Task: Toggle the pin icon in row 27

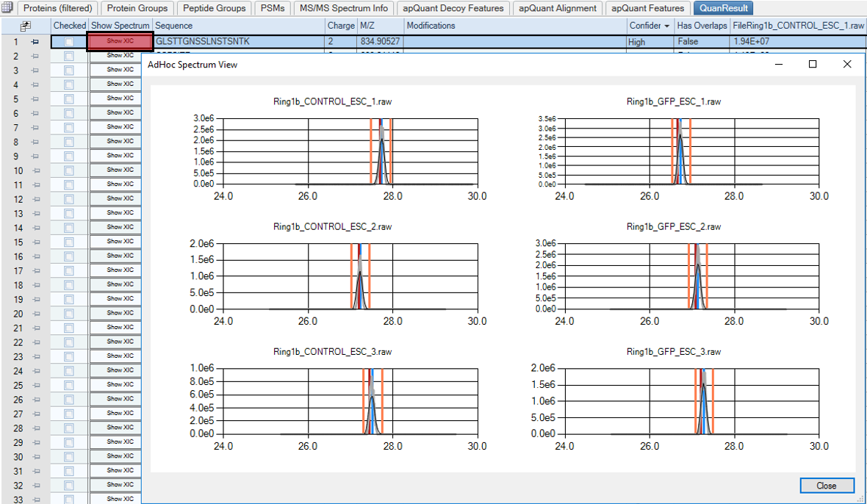Action: [x=37, y=414]
